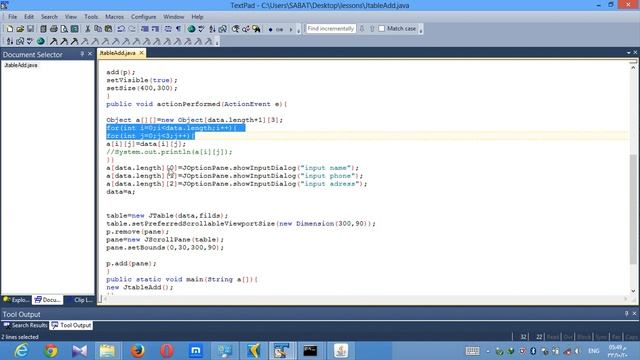Paste clipboard using toolbar Paste icon
The height and width of the screenshot is (360, 640).
click(x=109, y=29)
